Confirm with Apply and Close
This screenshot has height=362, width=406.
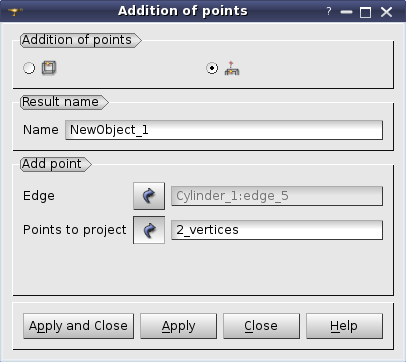[x=78, y=326]
